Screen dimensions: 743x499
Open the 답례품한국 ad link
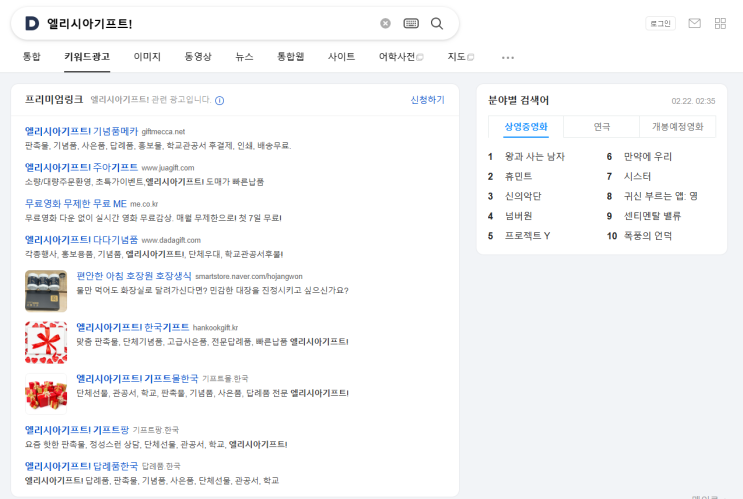82,466
